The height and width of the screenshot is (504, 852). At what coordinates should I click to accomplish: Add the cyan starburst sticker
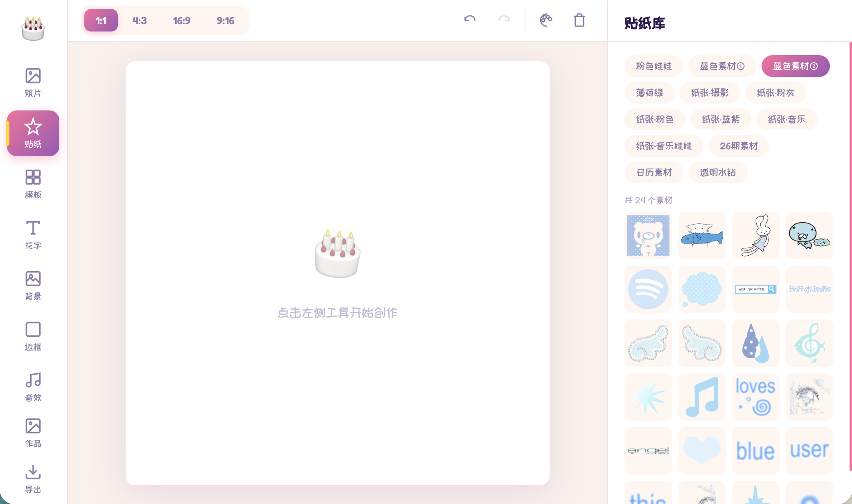pyautogui.click(x=648, y=397)
